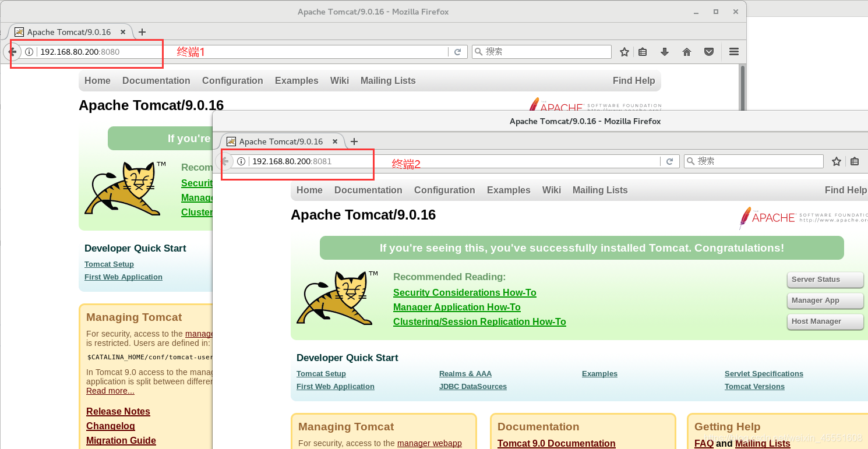This screenshot has width=868, height=449.
Task: Open Wiki nav item in 8080 window
Action: (340, 81)
